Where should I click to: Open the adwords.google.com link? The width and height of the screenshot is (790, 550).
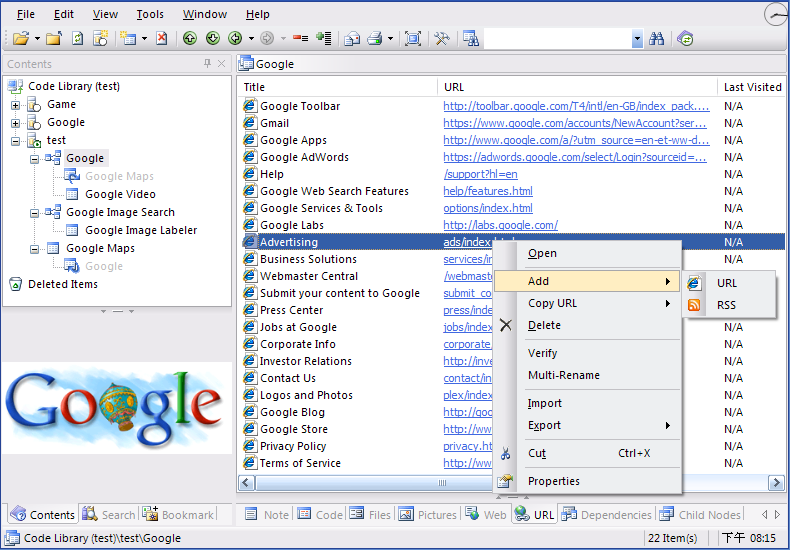tap(575, 157)
